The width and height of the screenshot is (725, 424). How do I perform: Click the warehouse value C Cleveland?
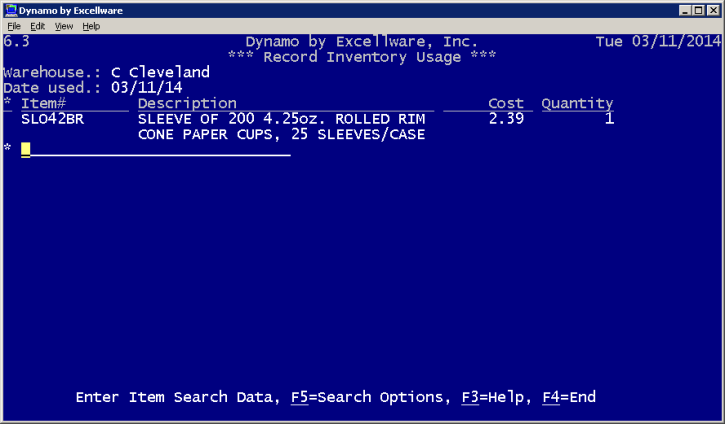click(x=160, y=72)
